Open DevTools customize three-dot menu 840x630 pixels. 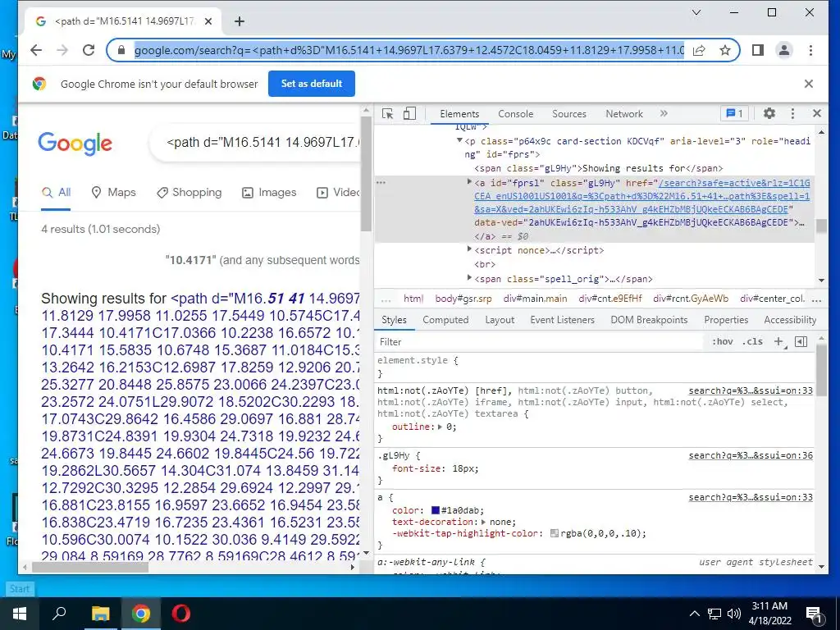pyautogui.click(x=792, y=113)
